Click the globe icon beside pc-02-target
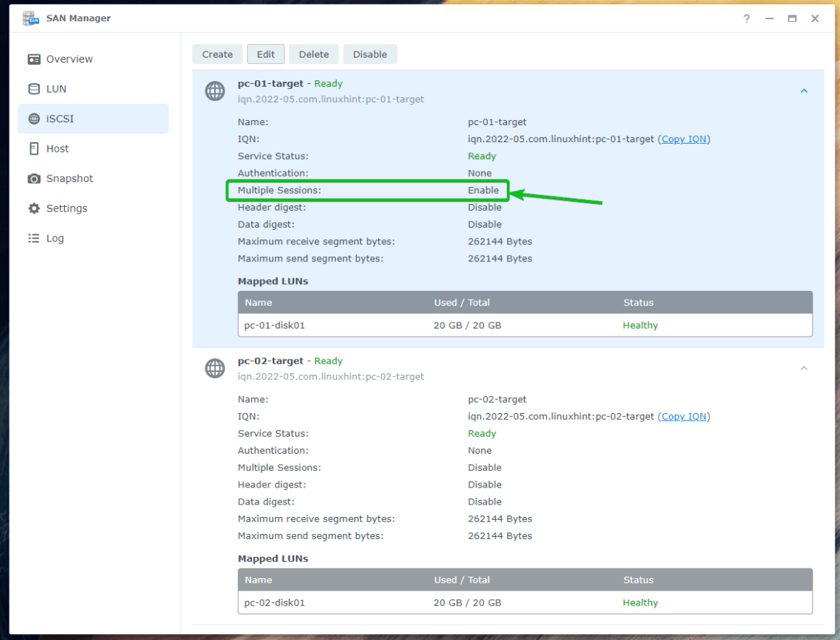The width and height of the screenshot is (840, 640). pos(214,368)
